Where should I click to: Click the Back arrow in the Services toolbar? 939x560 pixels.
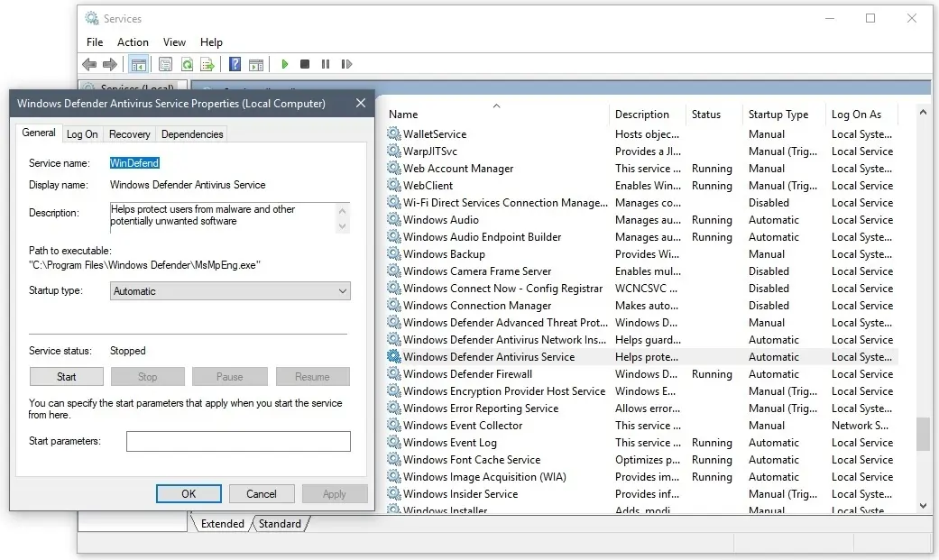pos(89,64)
